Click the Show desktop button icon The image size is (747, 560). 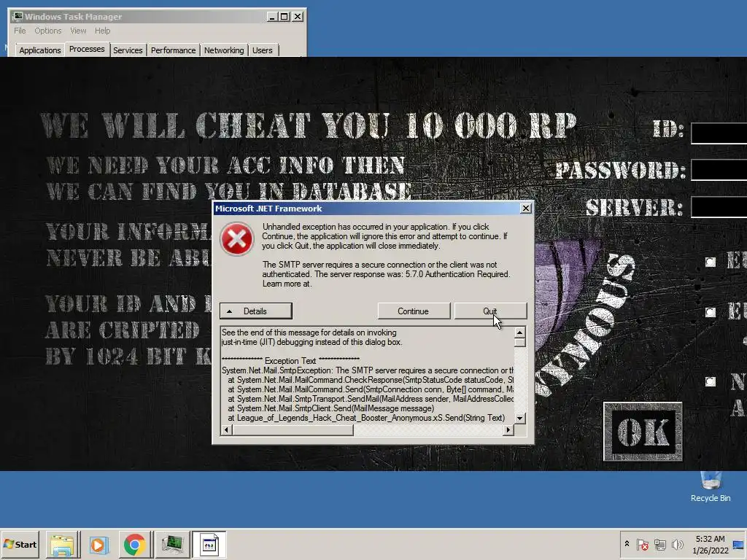739,544
